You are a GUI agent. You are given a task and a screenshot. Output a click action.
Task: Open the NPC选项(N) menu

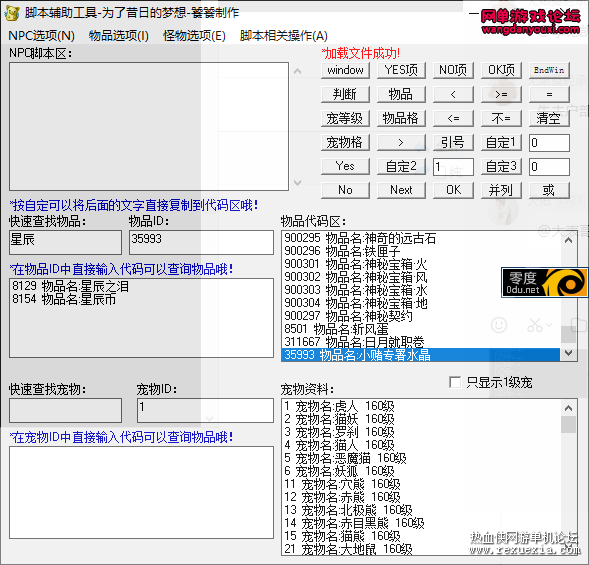click(41, 36)
